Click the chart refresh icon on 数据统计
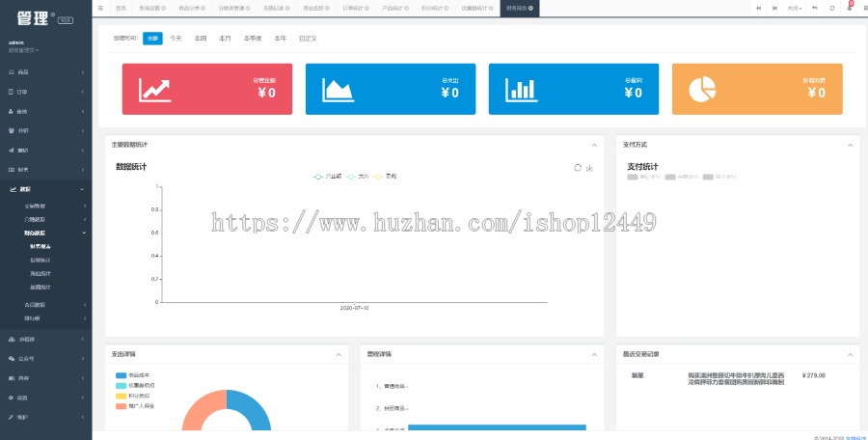 click(x=578, y=168)
